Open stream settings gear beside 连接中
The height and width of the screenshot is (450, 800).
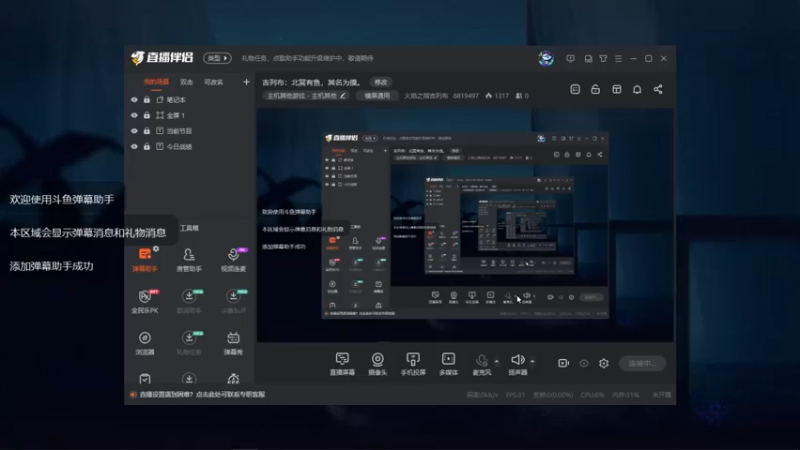pyautogui.click(x=604, y=363)
